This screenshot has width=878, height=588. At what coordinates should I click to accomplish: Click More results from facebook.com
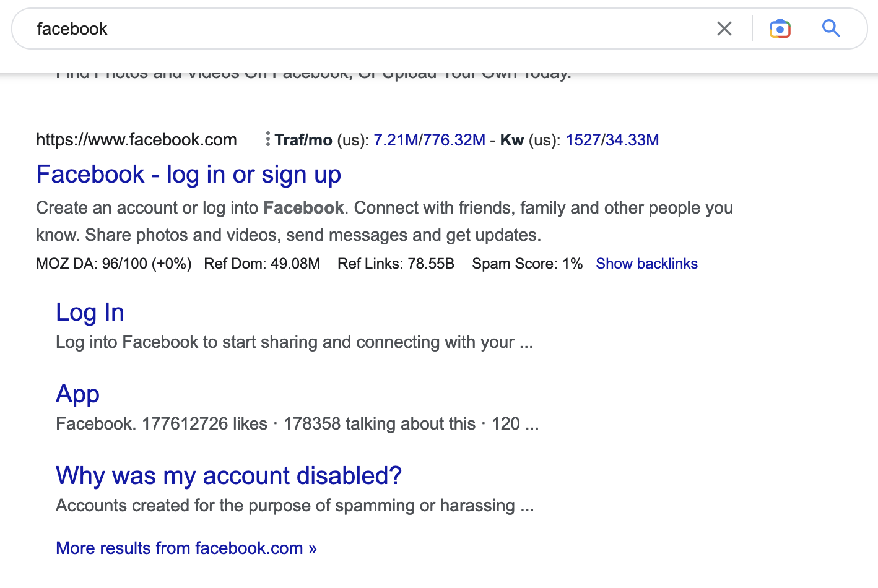point(186,548)
